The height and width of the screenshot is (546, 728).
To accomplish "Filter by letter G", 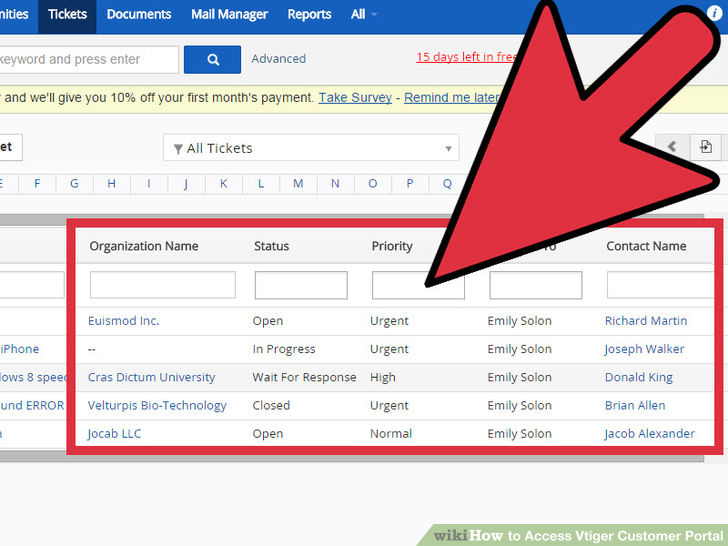I will (74, 183).
